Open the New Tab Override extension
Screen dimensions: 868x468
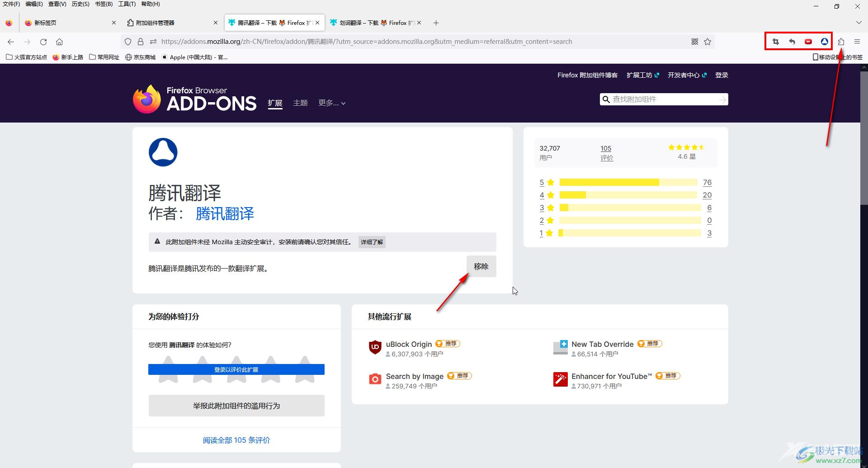tap(602, 344)
